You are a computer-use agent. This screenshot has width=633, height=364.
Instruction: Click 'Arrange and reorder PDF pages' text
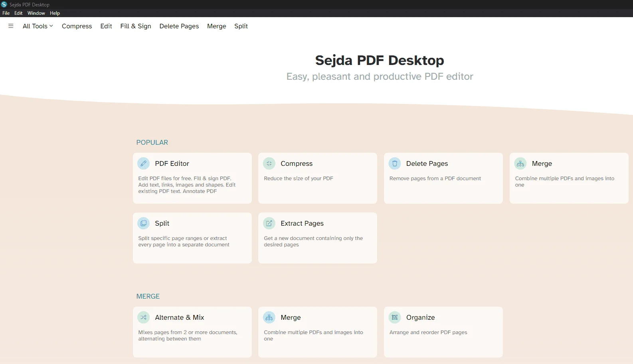click(428, 333)
